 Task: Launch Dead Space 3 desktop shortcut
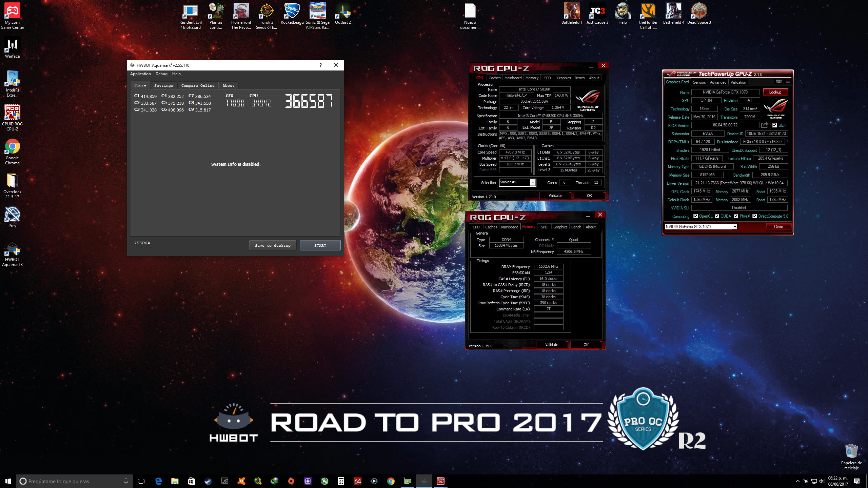click(x=699, y=14)
